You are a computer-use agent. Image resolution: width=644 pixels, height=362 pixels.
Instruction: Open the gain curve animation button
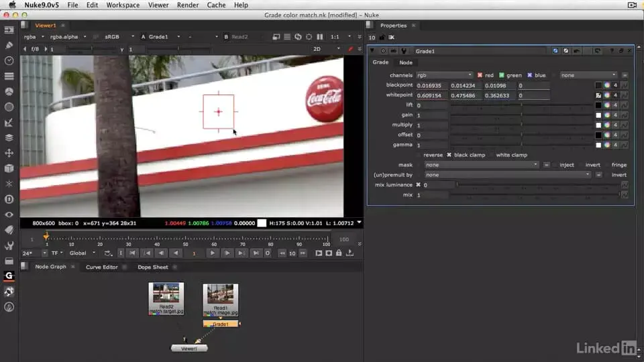pos(625,115)
